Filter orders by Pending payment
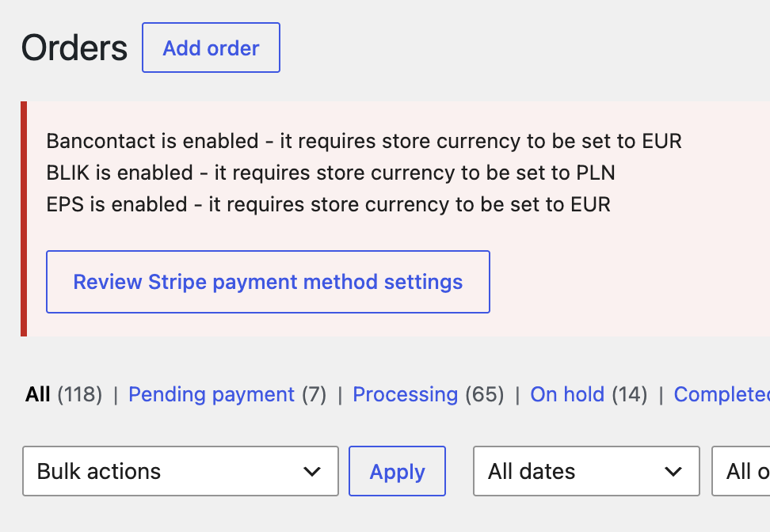The image size is (770, 532). (x=212, y=394)
